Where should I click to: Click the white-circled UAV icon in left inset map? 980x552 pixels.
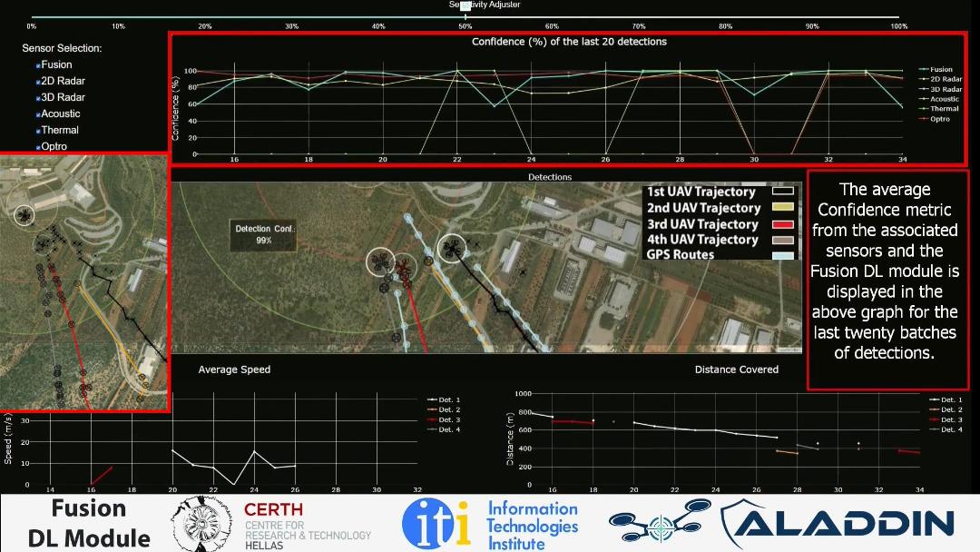click(x=24, y=214)
